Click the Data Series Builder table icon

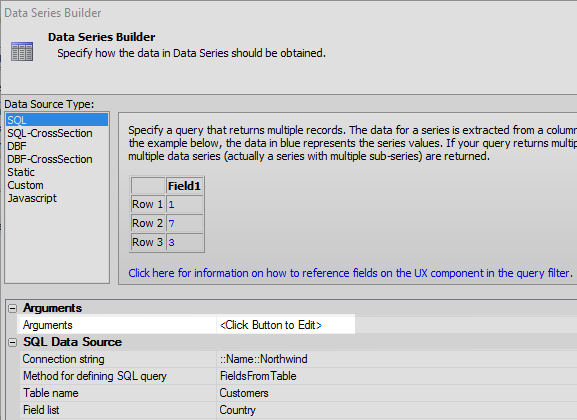click(x=22, y=52)
